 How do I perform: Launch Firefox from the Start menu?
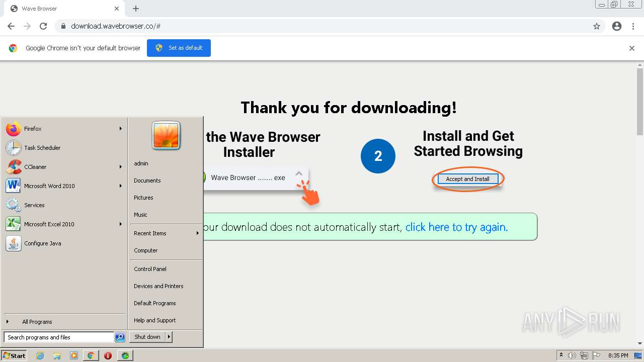pos(64,129)
